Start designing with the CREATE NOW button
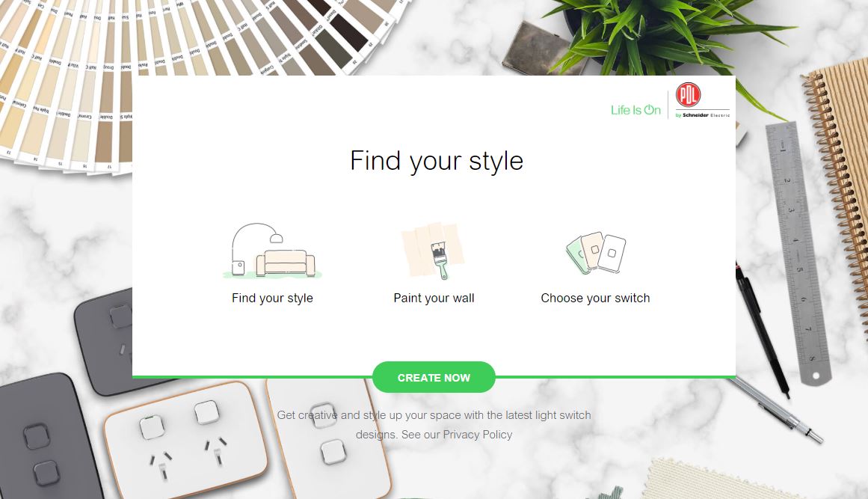 pos(434,377)
